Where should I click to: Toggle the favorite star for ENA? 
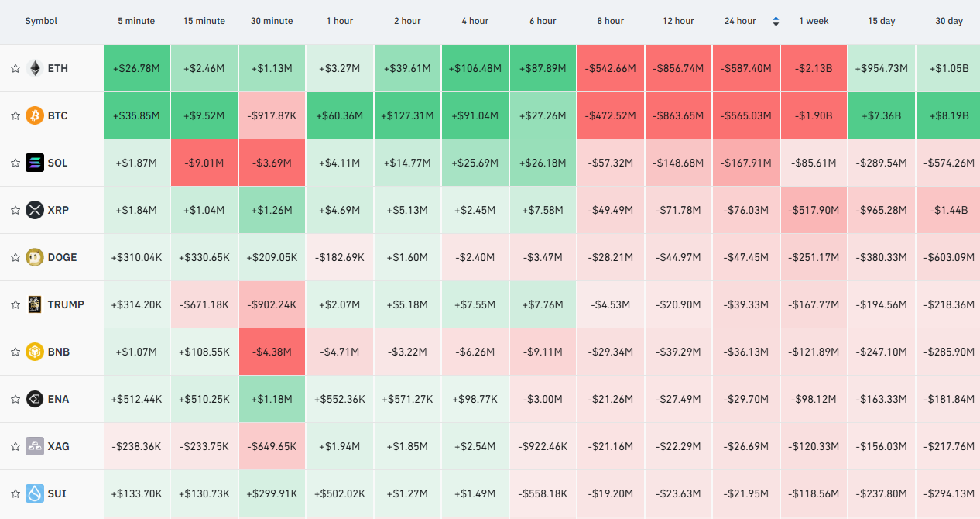coord(15,399)
